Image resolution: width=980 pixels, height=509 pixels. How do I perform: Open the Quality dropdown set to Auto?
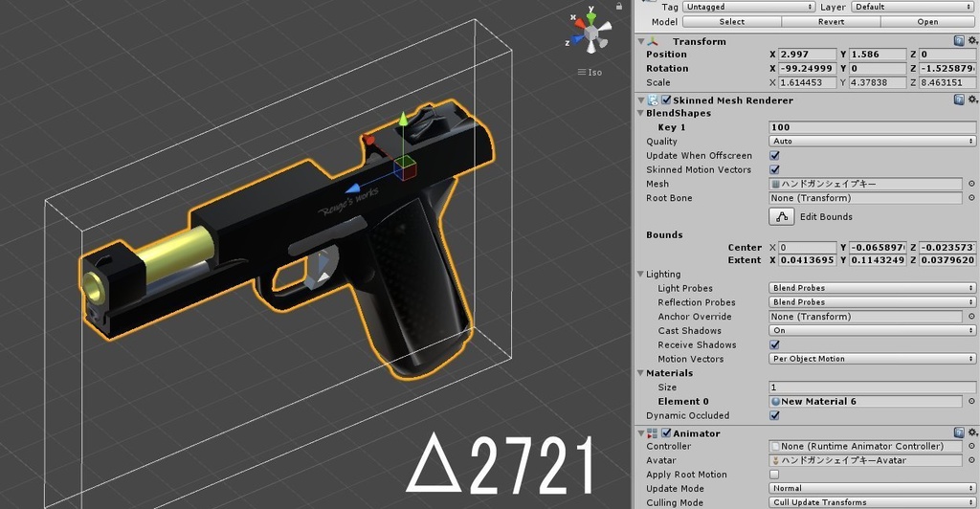(872, 142)
